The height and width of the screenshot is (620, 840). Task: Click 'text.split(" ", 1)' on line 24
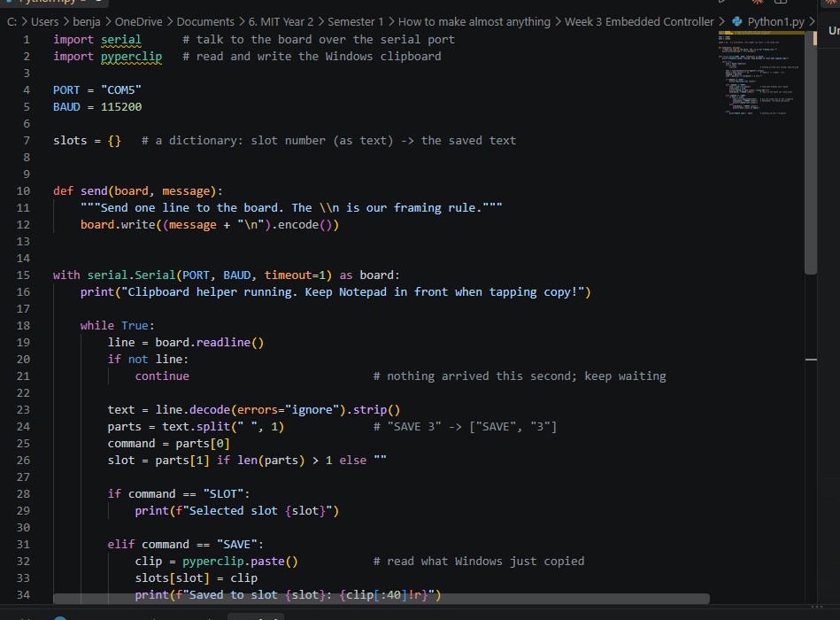click(x=223, y=427)
